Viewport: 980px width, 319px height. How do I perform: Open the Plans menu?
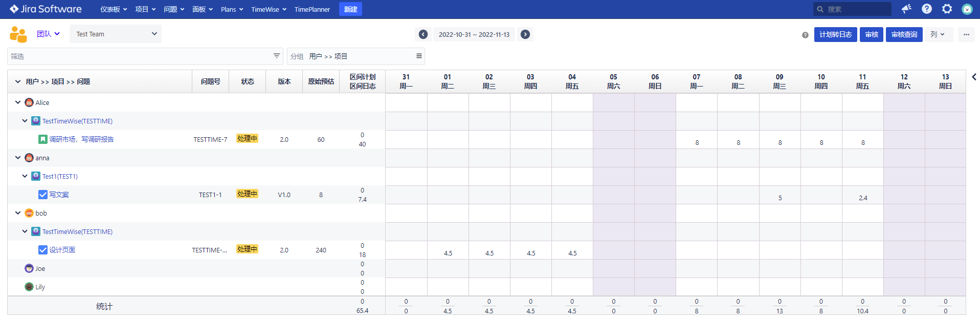(x=232, y=9)
